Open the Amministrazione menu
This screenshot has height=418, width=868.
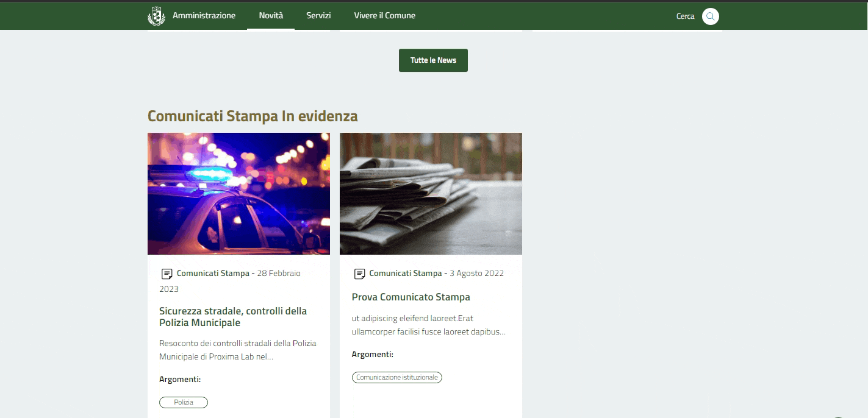pos(204,16)
